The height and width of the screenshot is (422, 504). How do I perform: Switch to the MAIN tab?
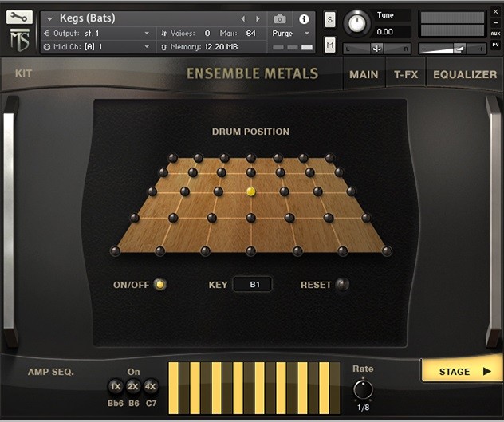pyautogui.click(x=364, y=74)
